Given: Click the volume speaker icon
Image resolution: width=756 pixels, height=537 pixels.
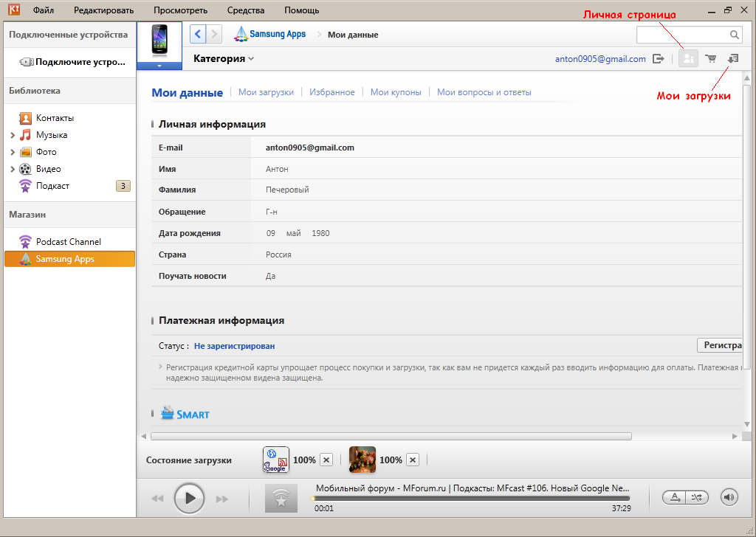Looking at the screenshot, I should click(729, 497).
